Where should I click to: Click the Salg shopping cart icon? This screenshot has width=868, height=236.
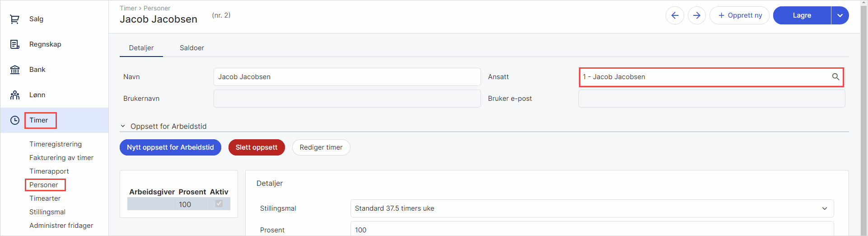click(x=15, y=19)
